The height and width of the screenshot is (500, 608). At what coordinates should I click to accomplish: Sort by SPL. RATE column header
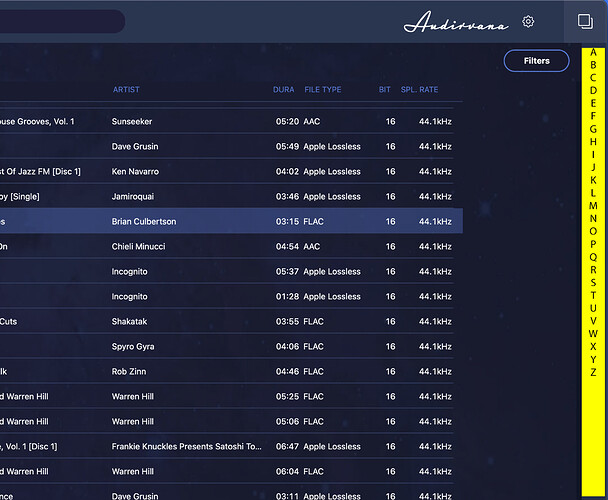click(419, 90)
